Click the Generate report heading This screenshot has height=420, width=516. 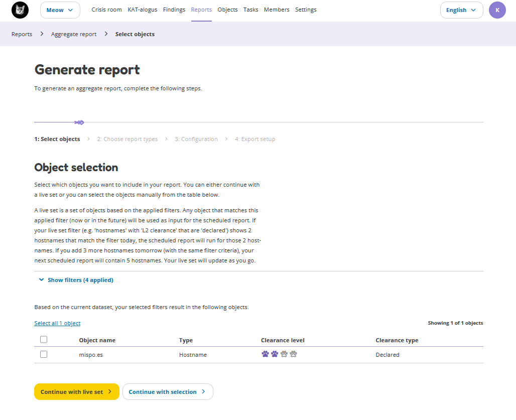pos(87,70)
